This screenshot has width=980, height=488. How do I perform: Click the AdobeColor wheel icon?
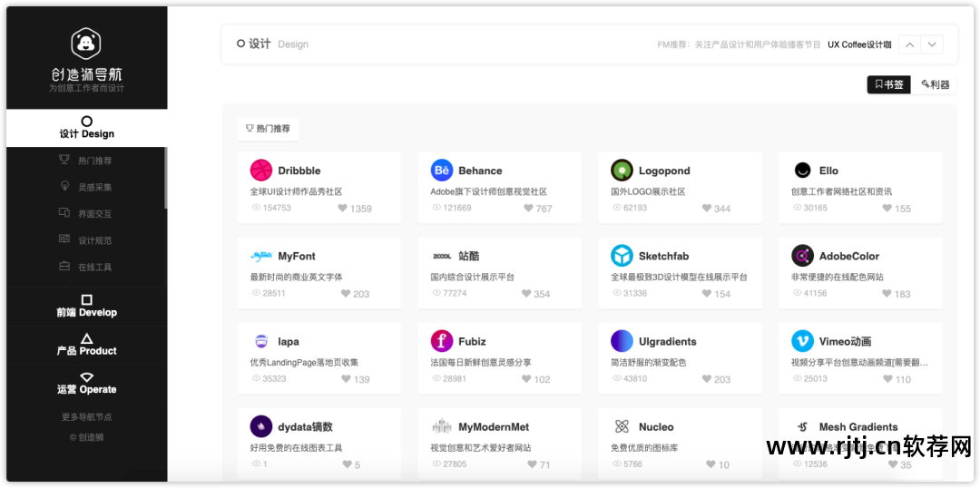click(802, 256)
